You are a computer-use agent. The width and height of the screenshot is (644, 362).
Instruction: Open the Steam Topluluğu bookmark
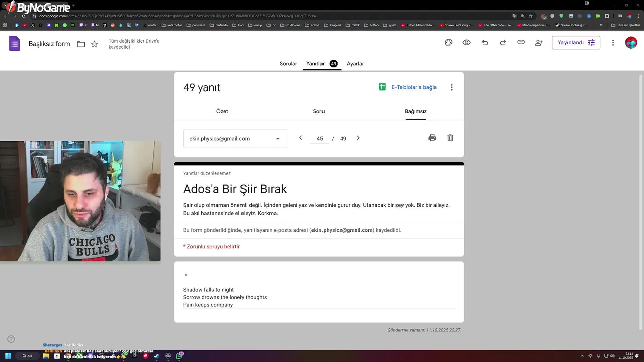coord(572,25)
